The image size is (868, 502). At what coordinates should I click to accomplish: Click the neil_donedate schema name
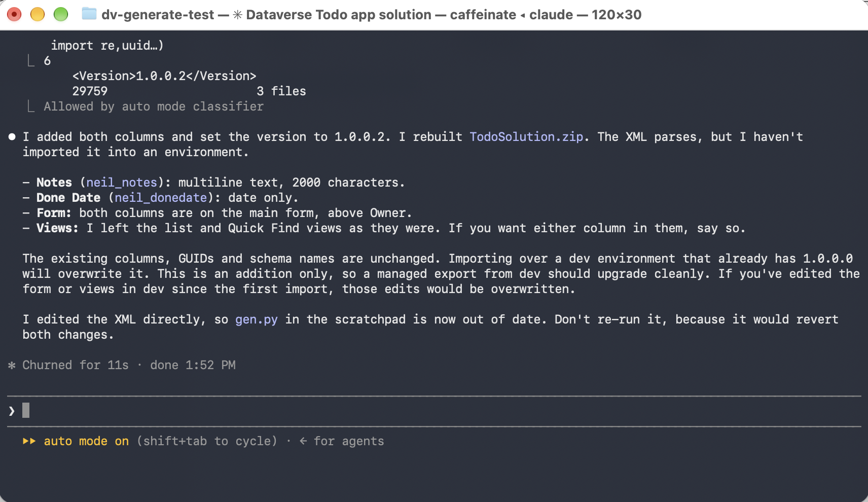coord(161,198)
